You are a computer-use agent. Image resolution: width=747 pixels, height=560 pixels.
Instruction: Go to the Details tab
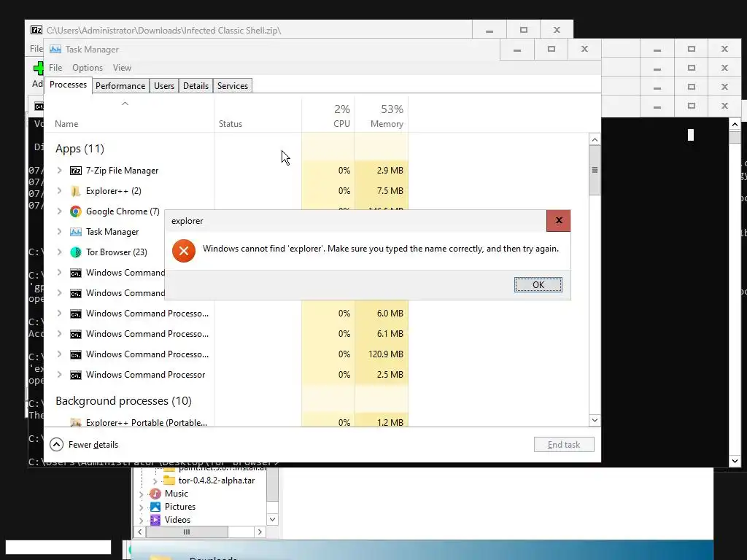pos(196,86)
